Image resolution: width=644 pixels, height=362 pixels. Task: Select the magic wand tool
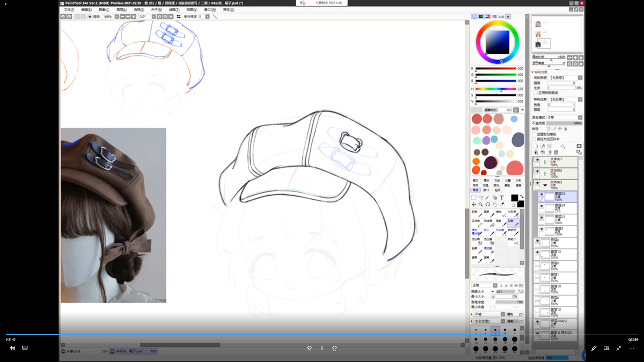[x=488, y=198]
